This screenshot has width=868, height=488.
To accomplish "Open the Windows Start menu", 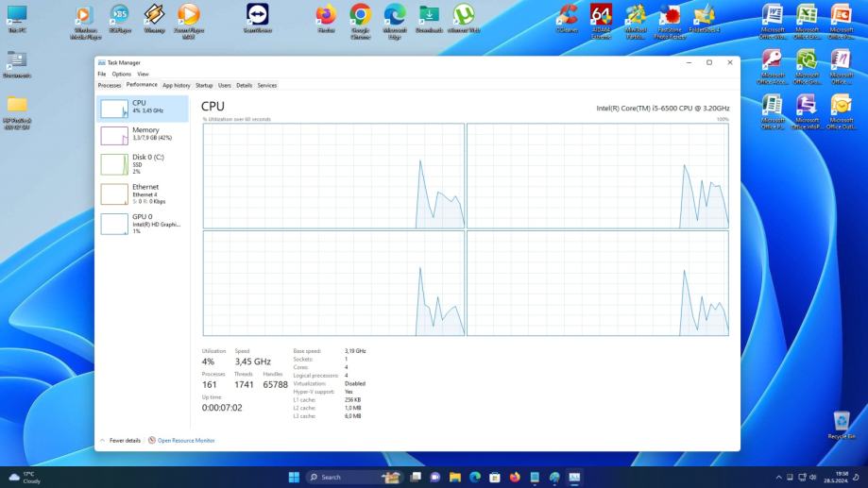I will (x=294, y=477).
